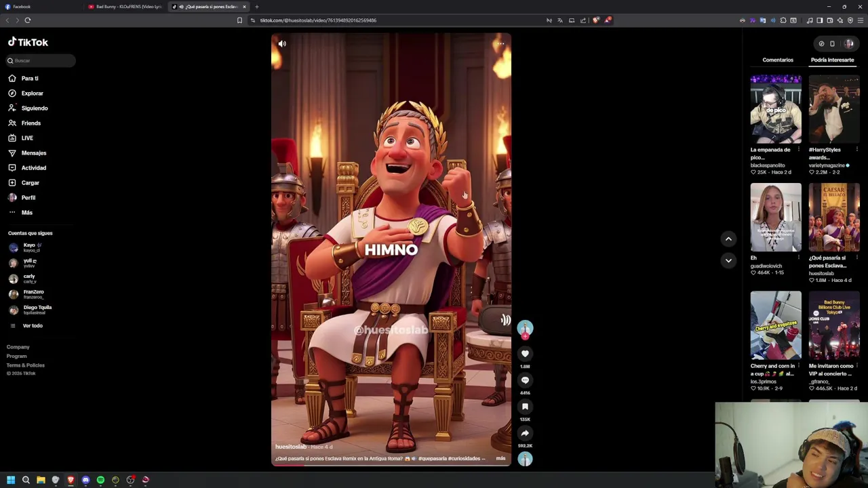This screenshot has width=868, height=488.
Task: Open a new browser tab
Action: 257,7
